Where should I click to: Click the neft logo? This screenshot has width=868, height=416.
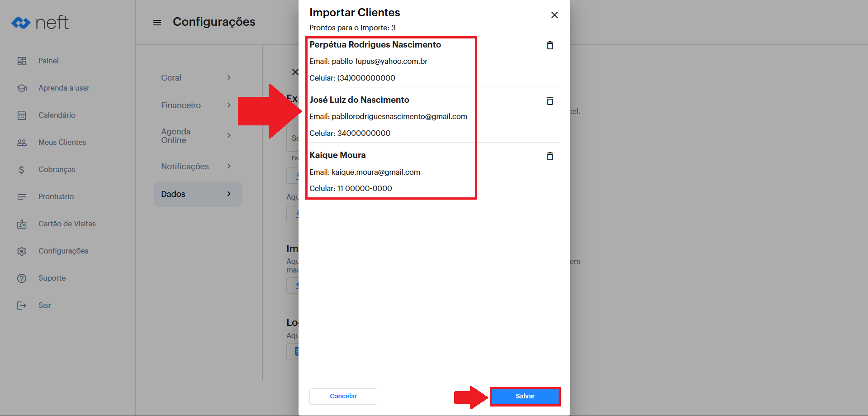coord(40,22)
